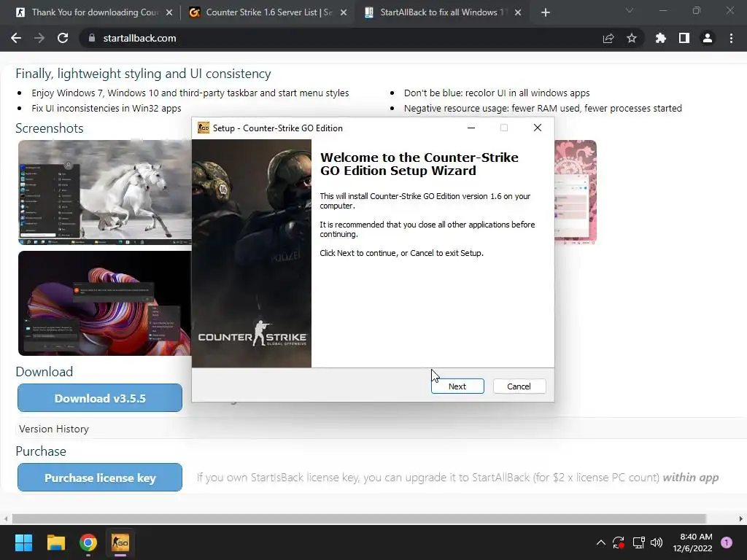Expand the Version History section

point(54,429)
